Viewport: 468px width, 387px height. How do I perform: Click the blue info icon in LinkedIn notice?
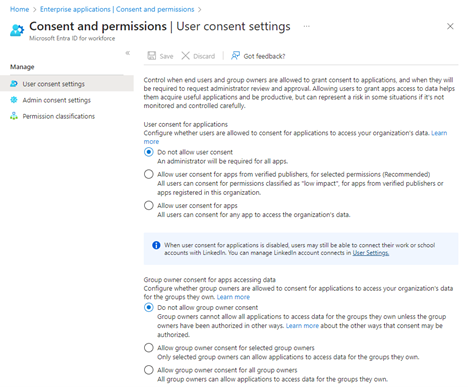pyautogui.click(x=156, y=245)
